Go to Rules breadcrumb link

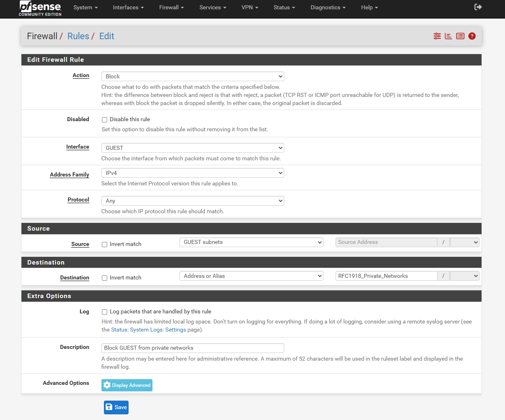78,36
